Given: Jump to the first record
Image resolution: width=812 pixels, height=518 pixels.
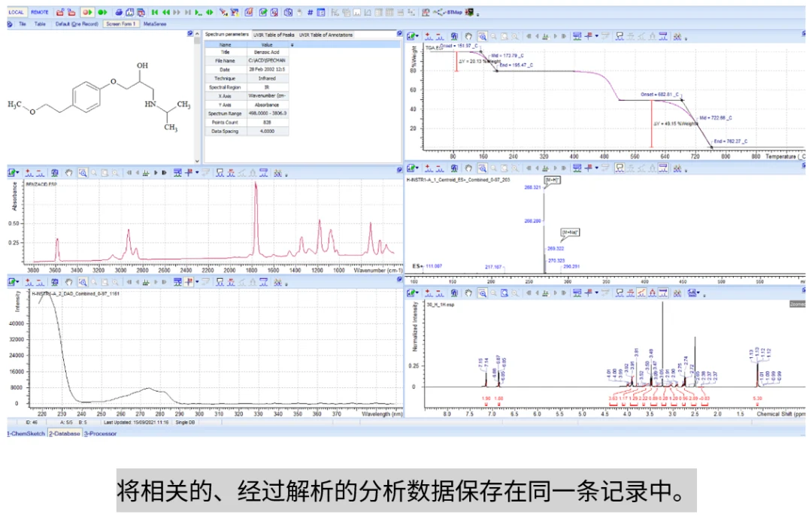Looking at the screenshot, I should click(155, 12).
